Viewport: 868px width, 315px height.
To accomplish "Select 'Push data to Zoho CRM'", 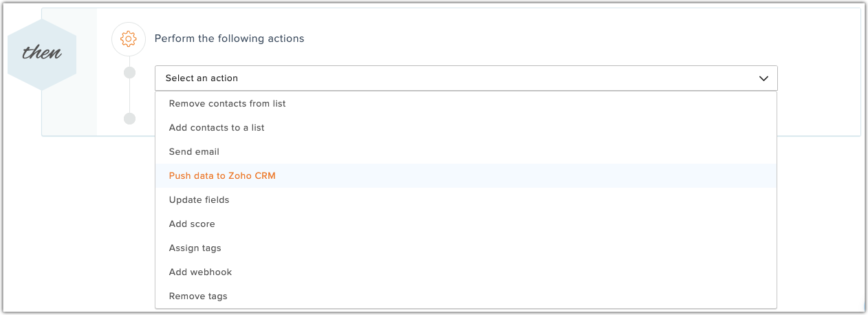I will 222,176.
